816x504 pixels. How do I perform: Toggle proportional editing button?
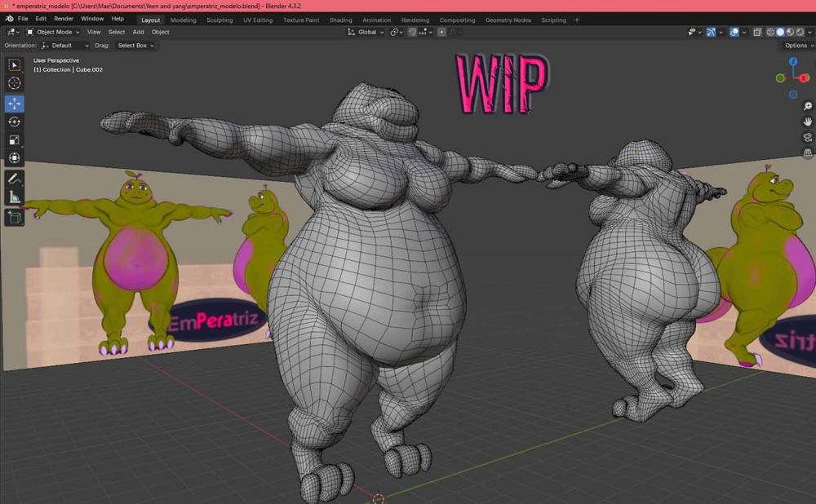coord(441,33)
